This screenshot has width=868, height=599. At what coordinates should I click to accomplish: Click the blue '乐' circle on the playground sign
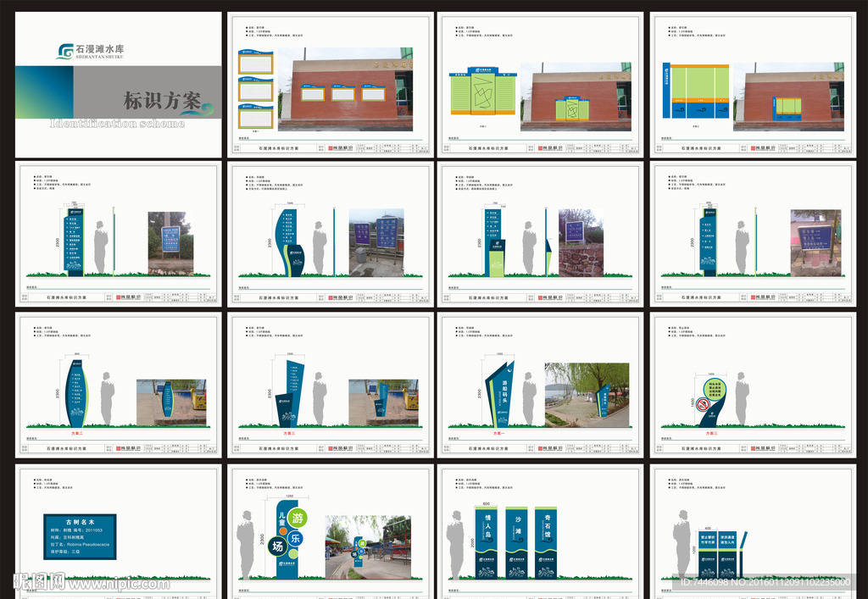(295, 537)
